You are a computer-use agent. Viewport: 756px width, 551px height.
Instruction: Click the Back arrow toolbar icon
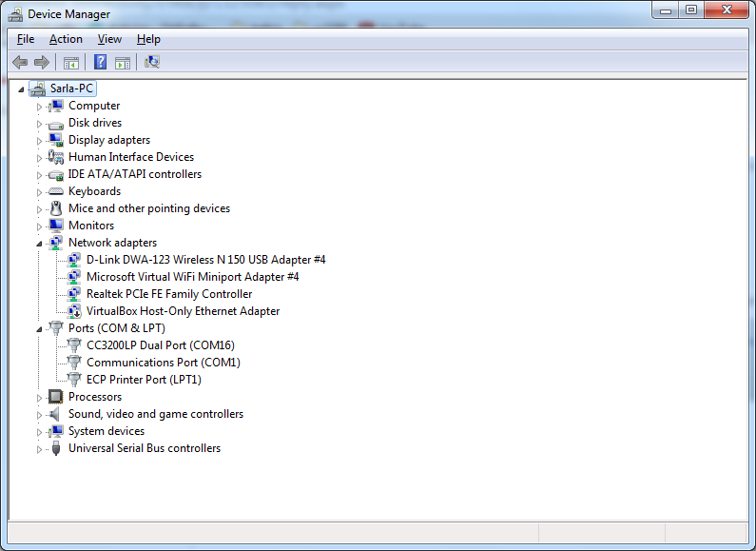pos(20,62)
